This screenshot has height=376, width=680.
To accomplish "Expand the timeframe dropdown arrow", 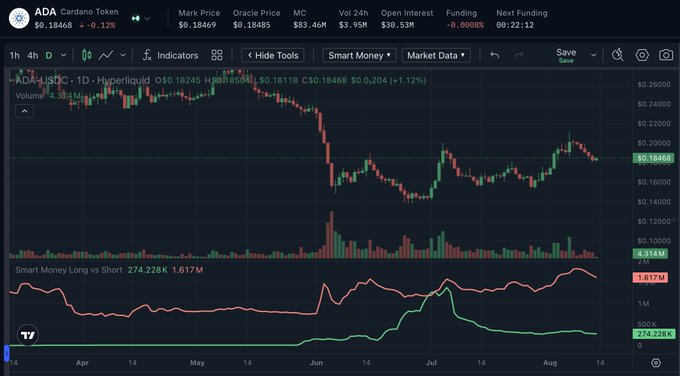I will tap(63, 56).
